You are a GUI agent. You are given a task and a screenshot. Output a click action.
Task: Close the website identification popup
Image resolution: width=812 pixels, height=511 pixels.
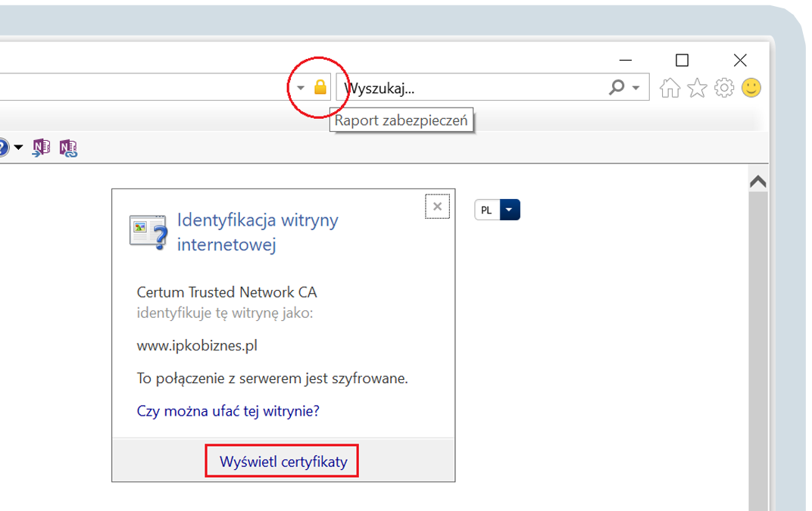pyautogui.click(x=437, y=207)
